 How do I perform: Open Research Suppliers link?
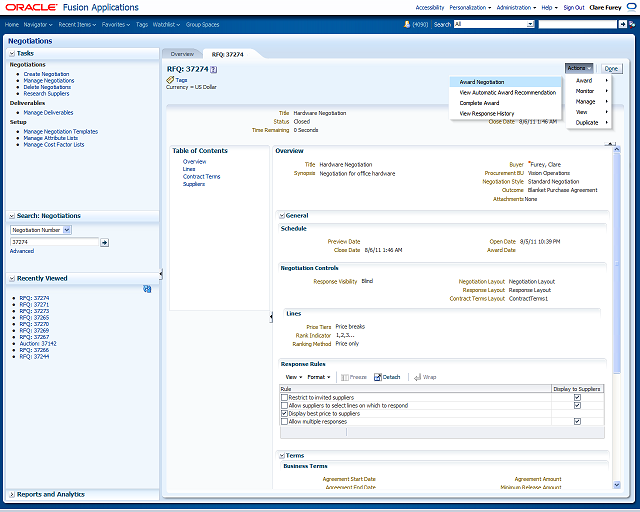[x=46, y=94]
